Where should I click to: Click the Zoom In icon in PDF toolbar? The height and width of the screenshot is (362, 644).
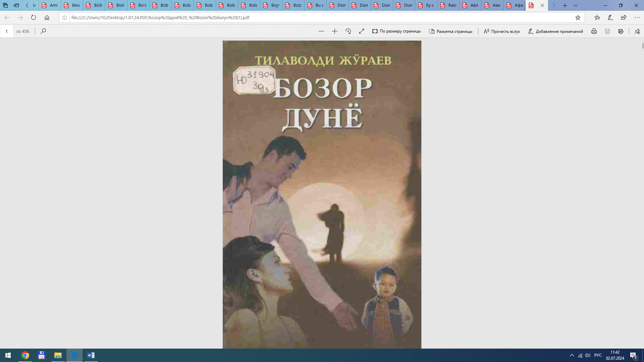334,31
